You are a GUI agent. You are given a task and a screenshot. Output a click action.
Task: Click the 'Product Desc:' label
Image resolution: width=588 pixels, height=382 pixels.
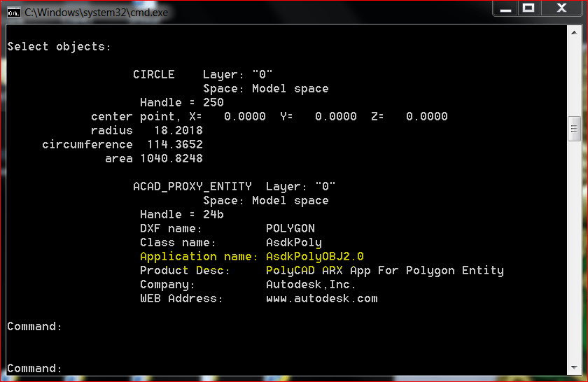[x=185, y=270]
